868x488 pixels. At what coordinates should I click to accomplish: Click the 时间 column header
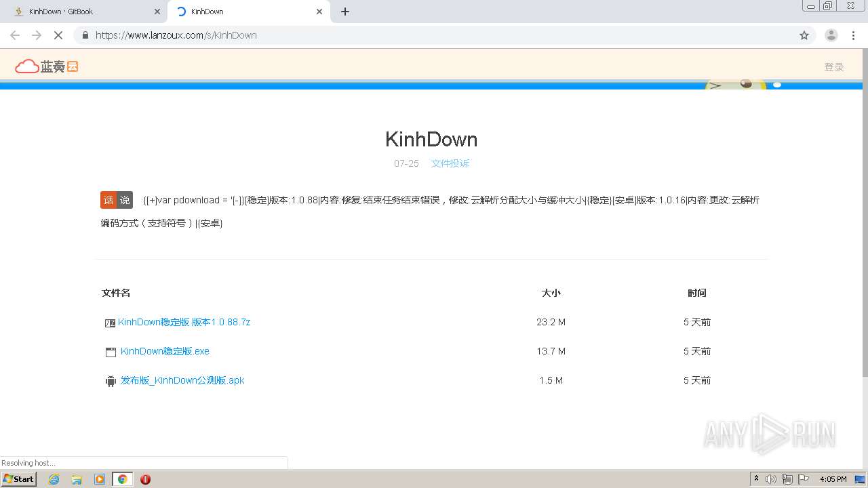point(696,293)
